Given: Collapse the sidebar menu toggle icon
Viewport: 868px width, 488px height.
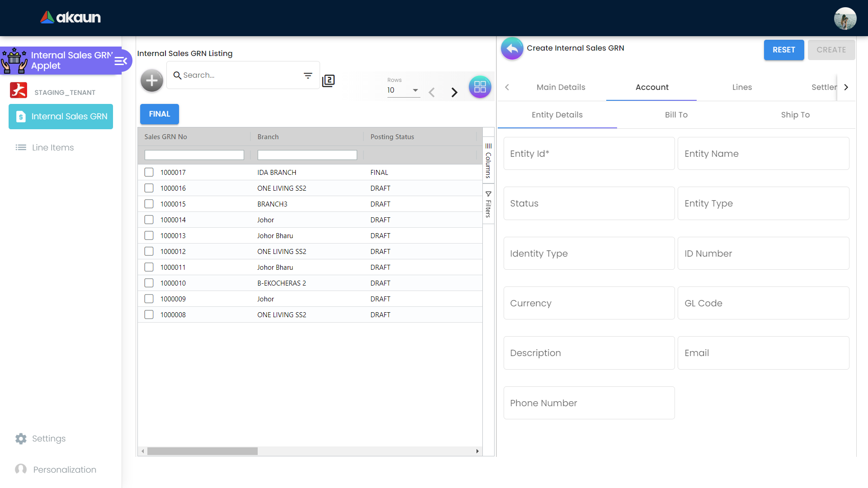Looking at the screenshot, I should coord(121,61).
